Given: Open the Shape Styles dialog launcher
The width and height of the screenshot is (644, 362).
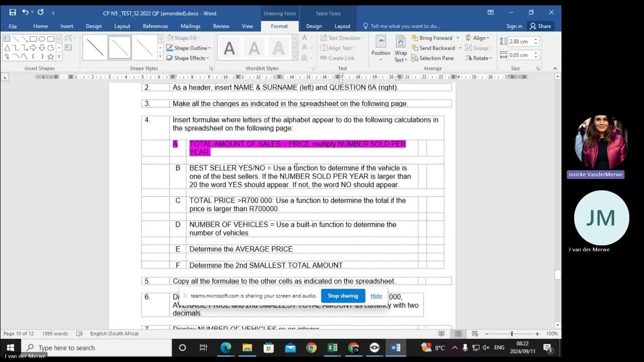Looking at the screenshot, I should tap(211, 68).
